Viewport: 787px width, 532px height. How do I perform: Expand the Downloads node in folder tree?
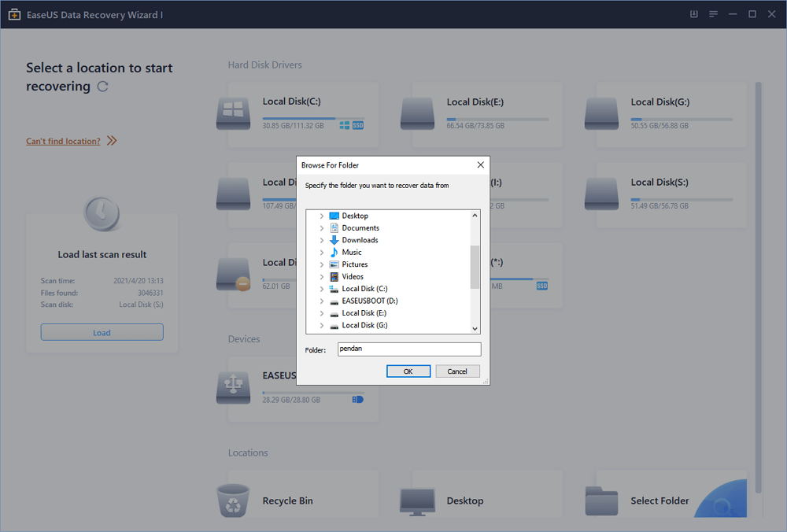click(x=322, y=240)
